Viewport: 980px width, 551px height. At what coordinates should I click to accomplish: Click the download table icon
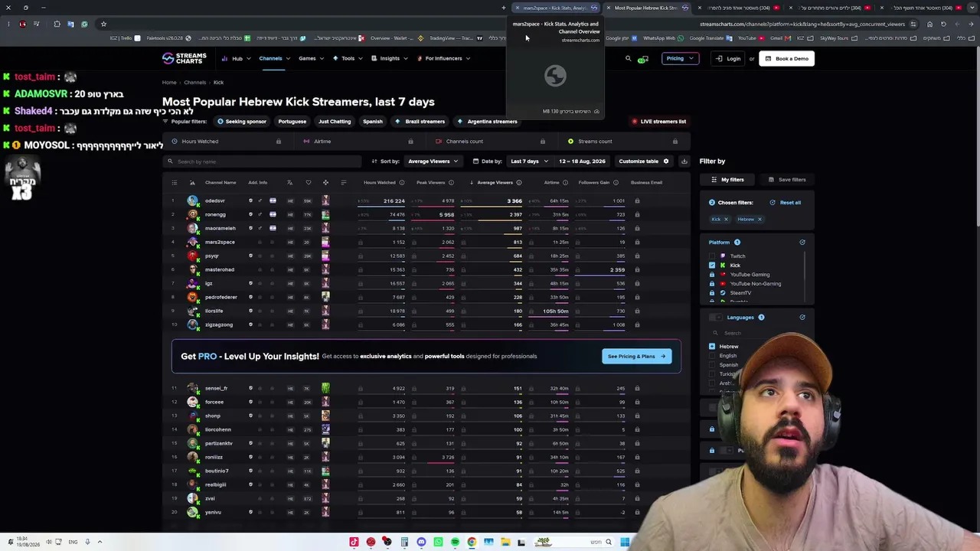tap(684, 161)
